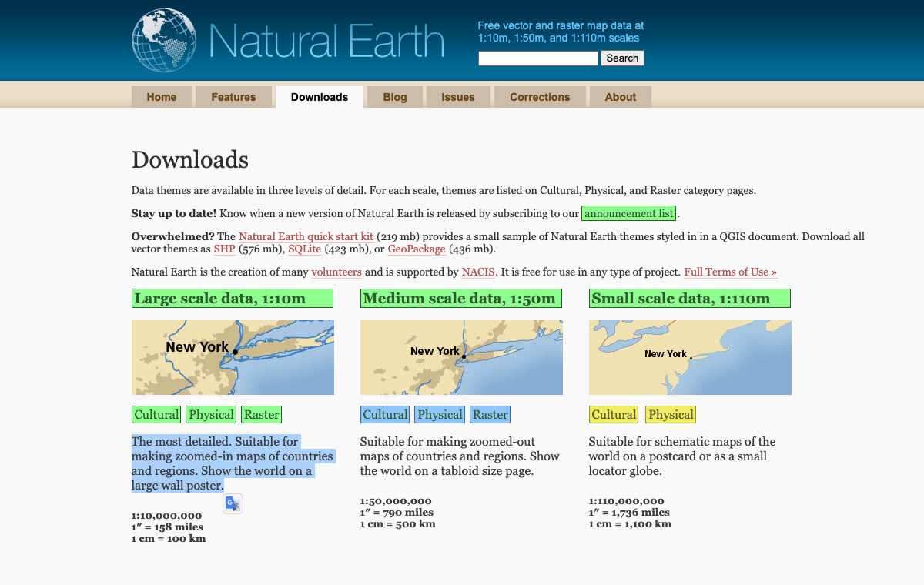
Task: Click the Downloads page heading
Action: pyautogui.click(x=190, y=159)
